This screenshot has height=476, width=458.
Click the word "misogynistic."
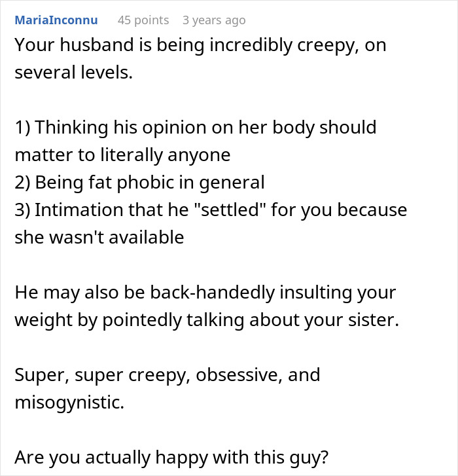69,402
